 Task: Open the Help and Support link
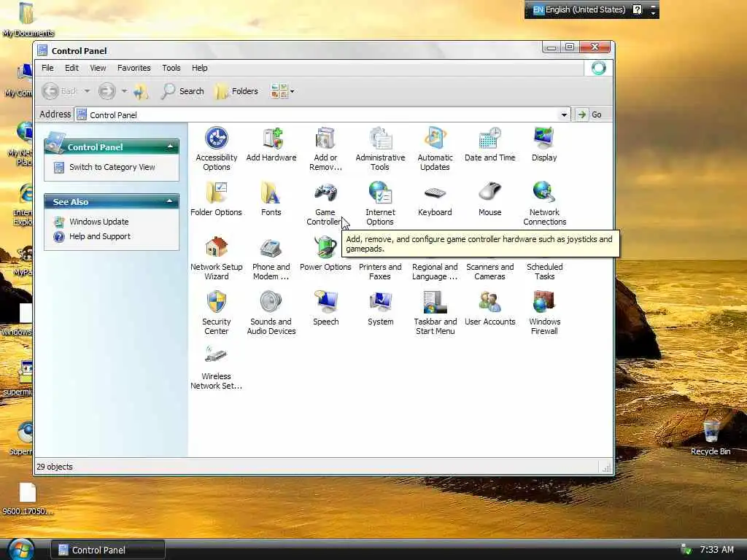100,237
